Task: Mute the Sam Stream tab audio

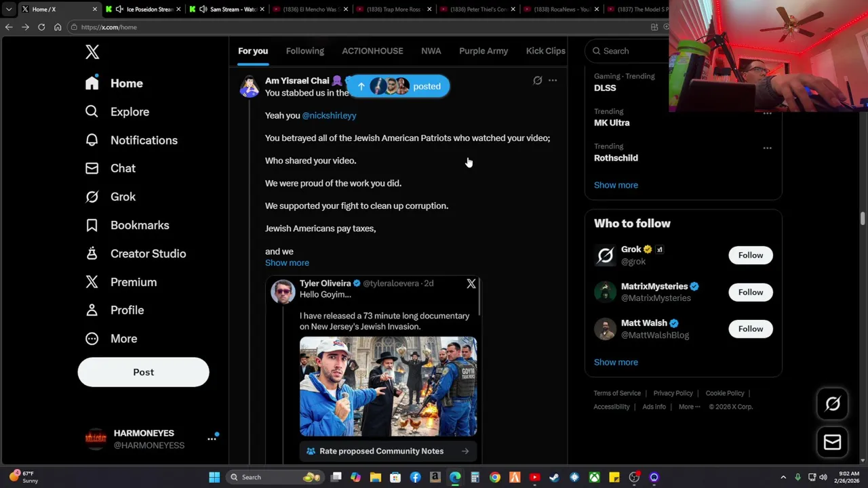Action: pos(203,9)
